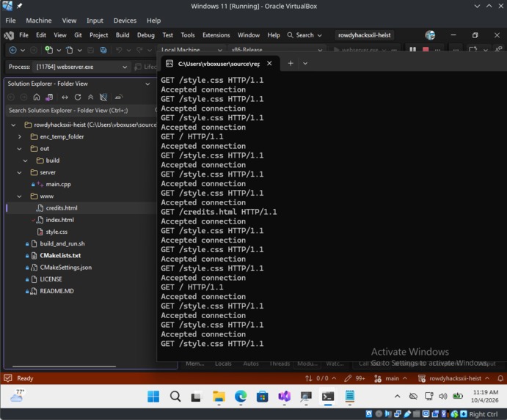Select CMakeLists.txt file

[x=60, y=256]
